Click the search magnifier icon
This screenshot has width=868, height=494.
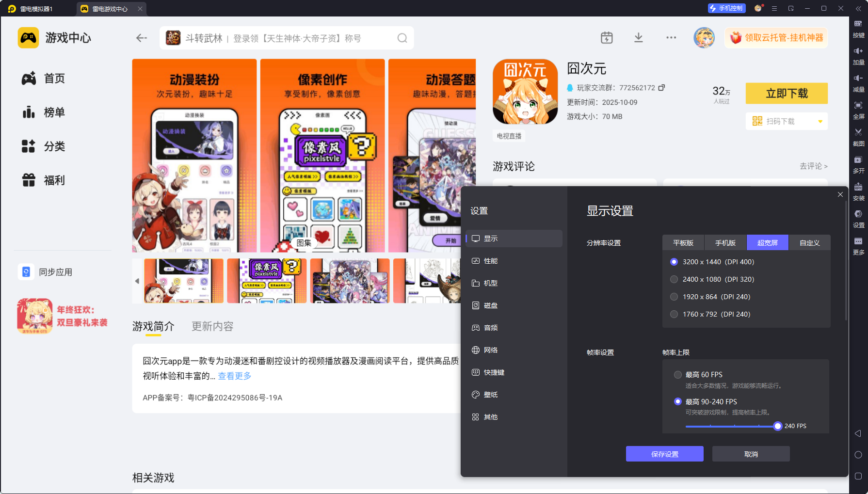(402, 38)
